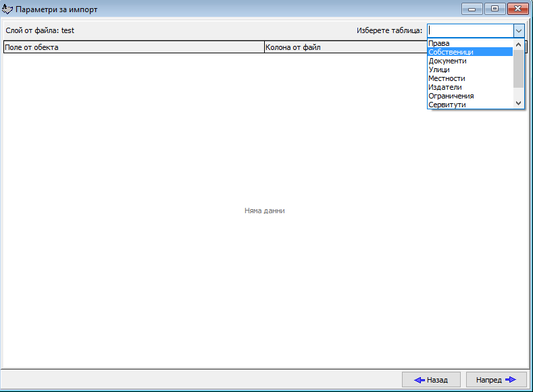The image size is (533, 392).
Task: Select "Издатели" in the table list
Action: (x=445, y=87)
